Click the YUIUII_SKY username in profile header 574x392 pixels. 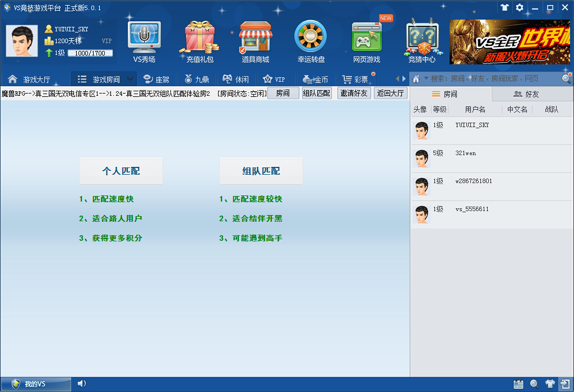pyautogui.click(x=71, y=29)
